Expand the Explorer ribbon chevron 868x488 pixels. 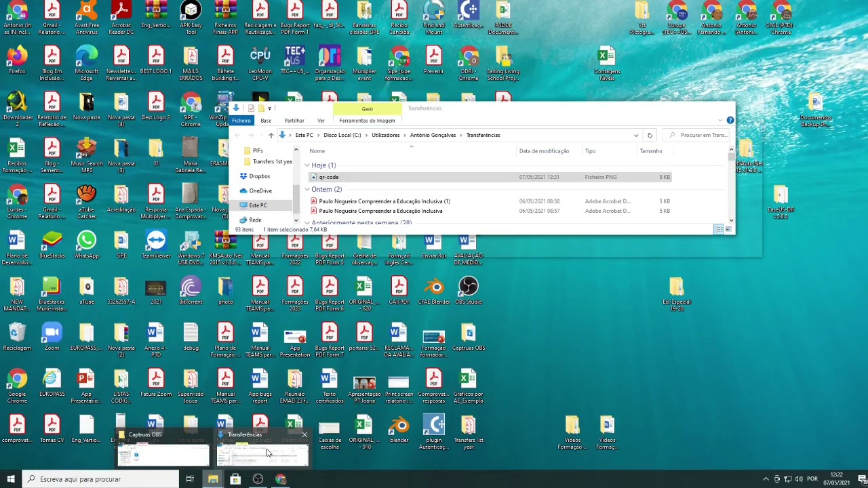pyautogui.click(x=720, y=121)
